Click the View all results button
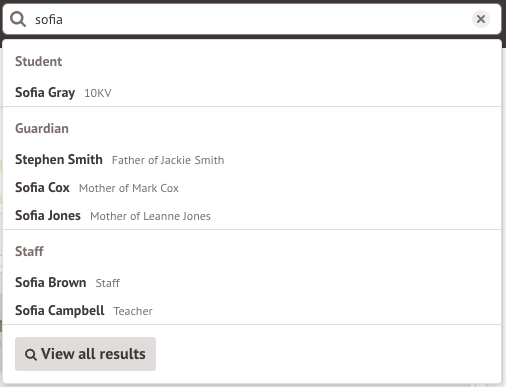The height and width of the screenshot is (387, 506). point(85,354)
